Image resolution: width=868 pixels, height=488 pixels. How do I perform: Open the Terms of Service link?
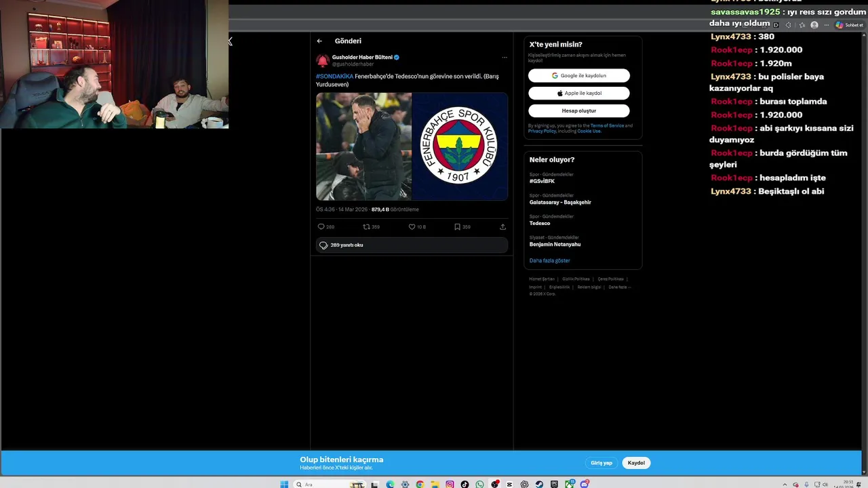[607, 126]
